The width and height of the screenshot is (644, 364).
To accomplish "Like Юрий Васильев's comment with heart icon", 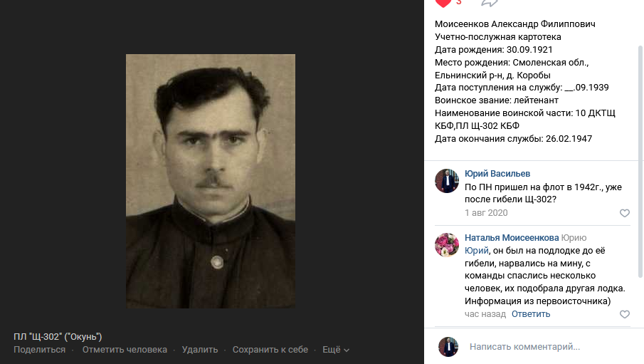I will (624, 213).
